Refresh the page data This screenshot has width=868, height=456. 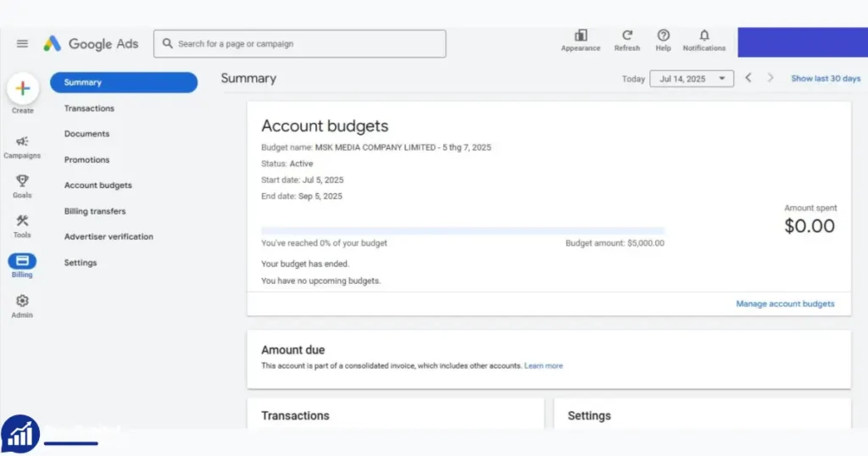[626, 41]
